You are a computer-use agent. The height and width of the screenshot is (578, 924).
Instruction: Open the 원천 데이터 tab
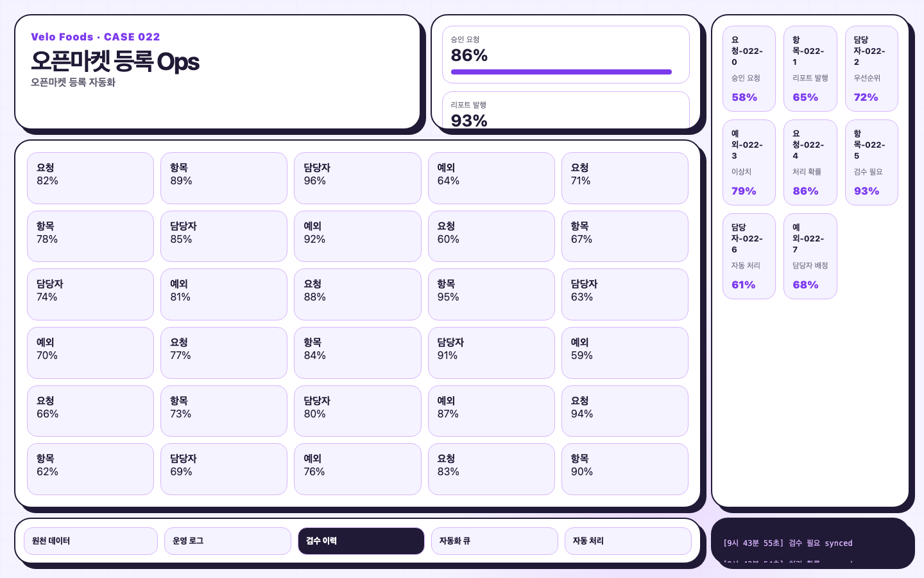(x=90, y=541)
